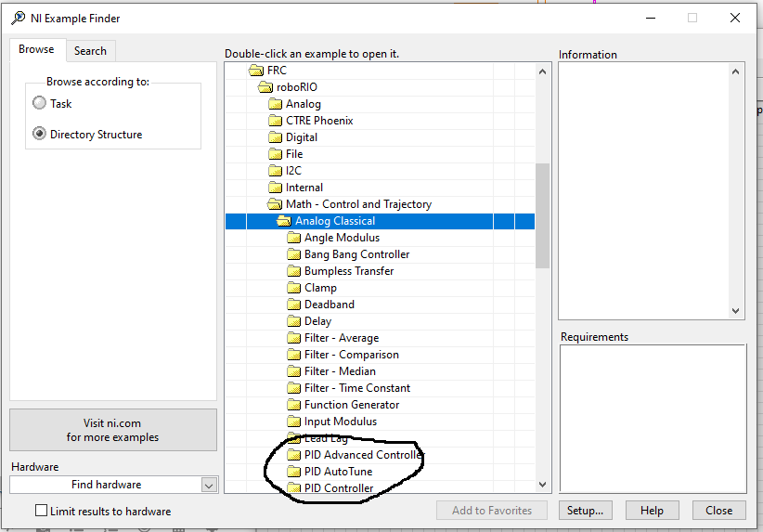Select the Deadband row text
Viewport: 763px width, 532px height.
tap(330, 305)
